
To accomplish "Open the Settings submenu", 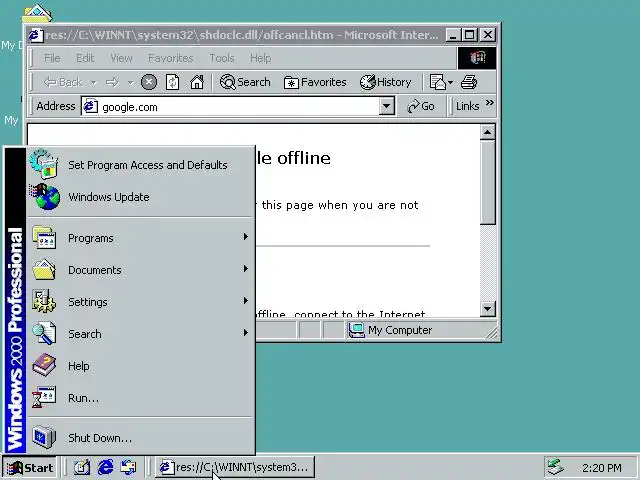I will coord(140,302).
